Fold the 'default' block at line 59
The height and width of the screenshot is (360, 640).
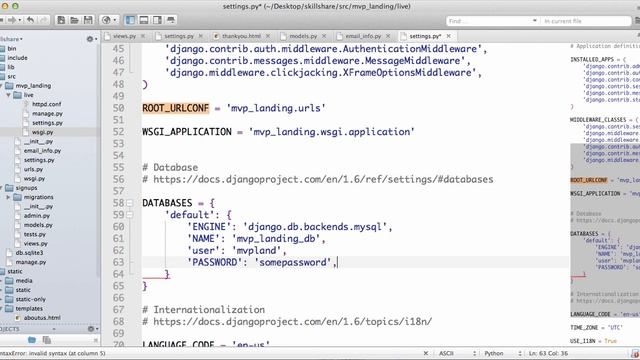tap(129, 215)
